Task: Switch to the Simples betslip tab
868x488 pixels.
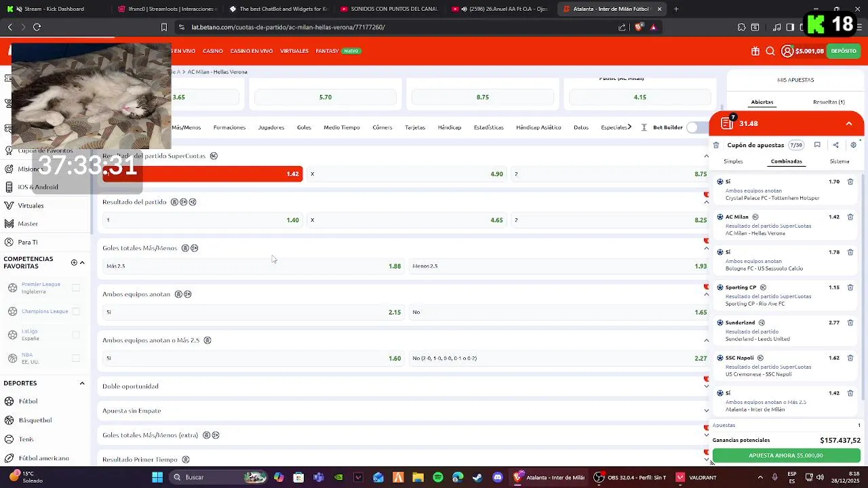Action: tap(733, 161)
